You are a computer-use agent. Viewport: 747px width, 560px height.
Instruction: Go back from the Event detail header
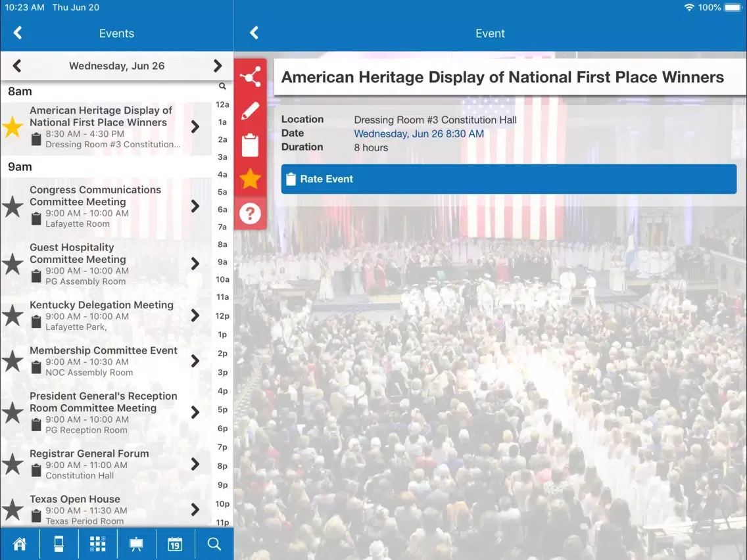[254, 33]
